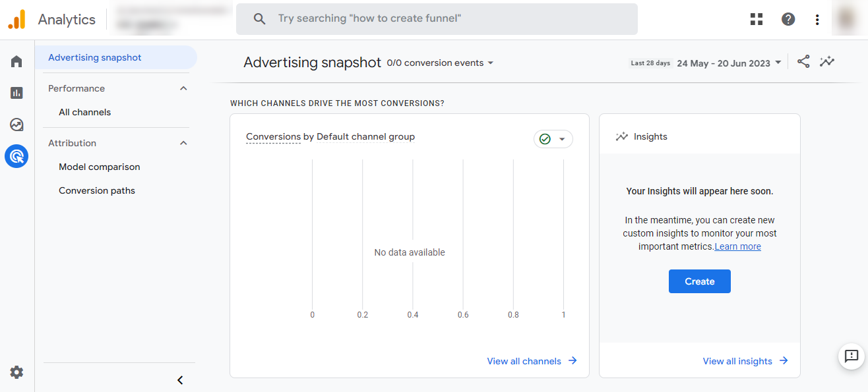This screenshot has height=392, width=868.
Task: Select Advertising snapshot in navigation
Action: [x=116, y=57]
